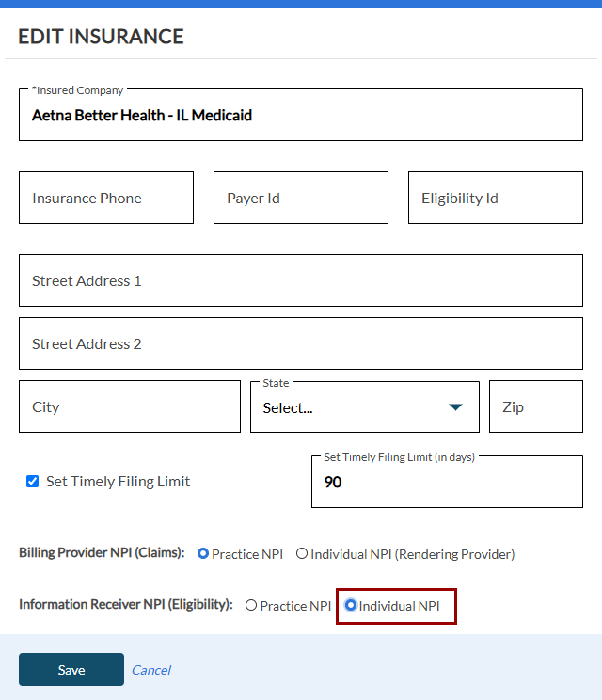Click the City text field
This screenshot has width=602, height=700.
pos(130,406)
